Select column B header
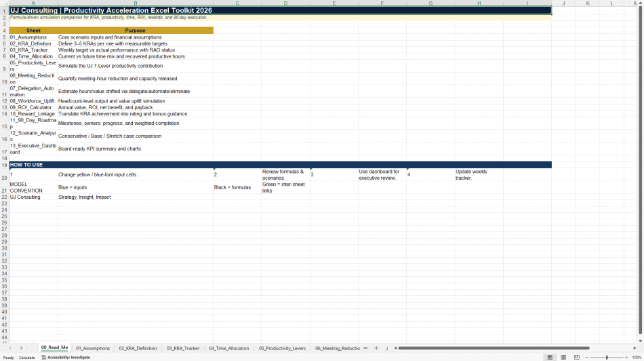The height and width of the screenshot is (361, 644). tap(135, 3)
